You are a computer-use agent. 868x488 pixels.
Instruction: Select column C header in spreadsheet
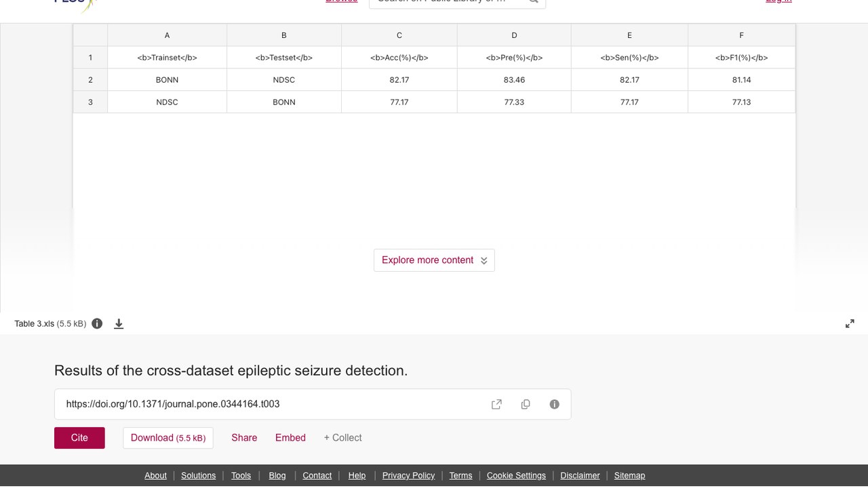399,35
